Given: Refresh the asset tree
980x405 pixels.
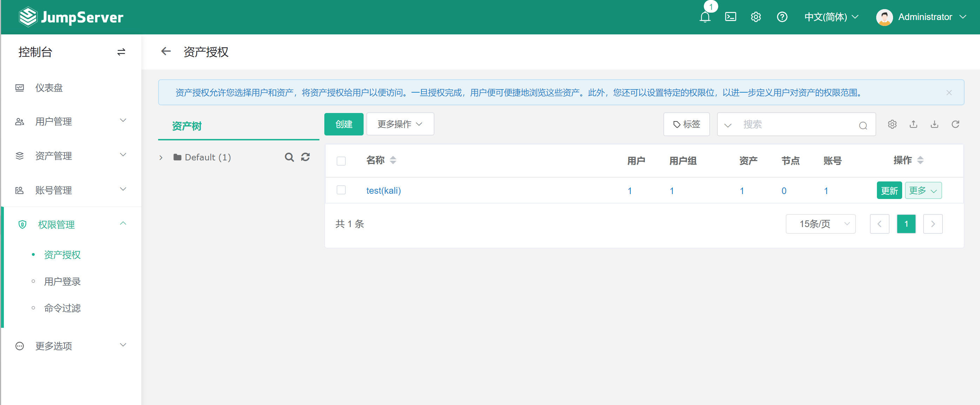Looking at the screenshot, I should click(305, 157).
